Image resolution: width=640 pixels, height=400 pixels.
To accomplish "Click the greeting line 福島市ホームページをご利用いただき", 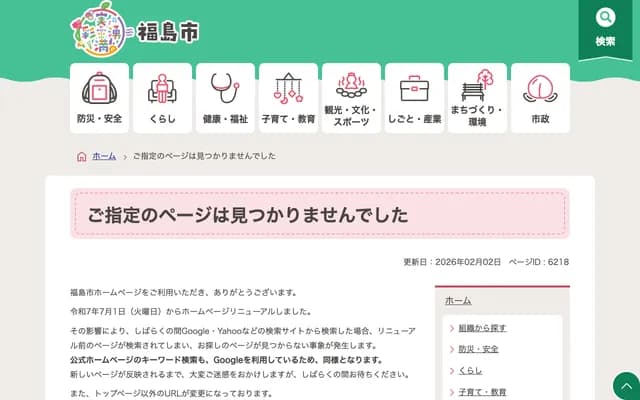I will tap(184, 293).
